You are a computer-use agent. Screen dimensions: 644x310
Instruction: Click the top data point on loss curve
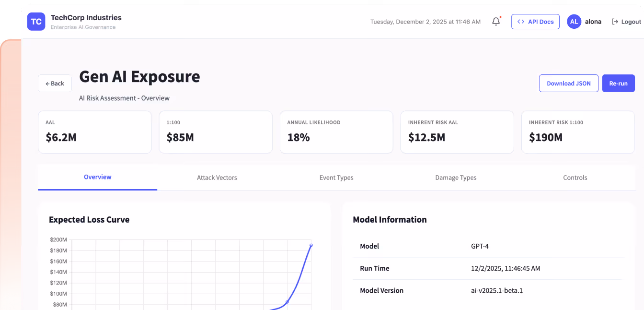pos(311,245)
